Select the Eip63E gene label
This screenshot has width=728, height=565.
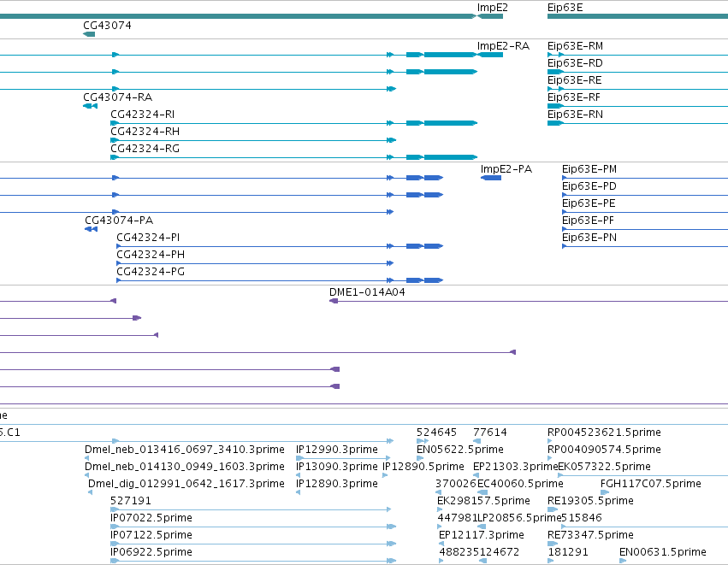(x=565, y=8)
